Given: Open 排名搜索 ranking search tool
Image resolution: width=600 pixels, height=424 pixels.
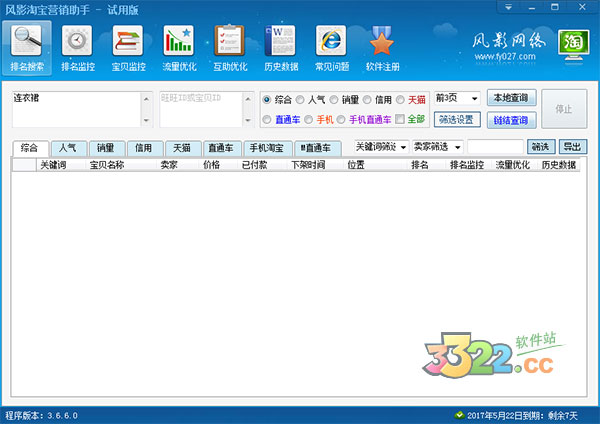Looking at the screenshot, I should coord(28,47).
